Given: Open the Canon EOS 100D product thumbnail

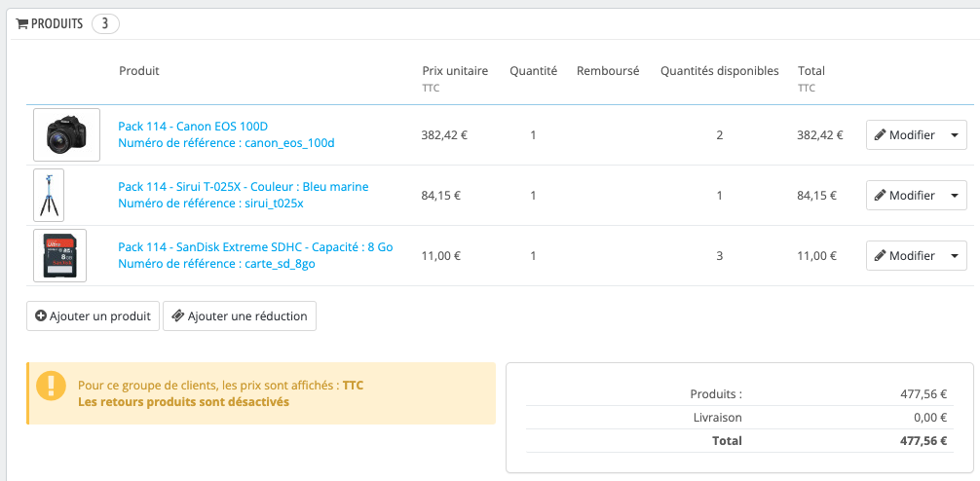Looking at the screenshot, I should [66, 134].
